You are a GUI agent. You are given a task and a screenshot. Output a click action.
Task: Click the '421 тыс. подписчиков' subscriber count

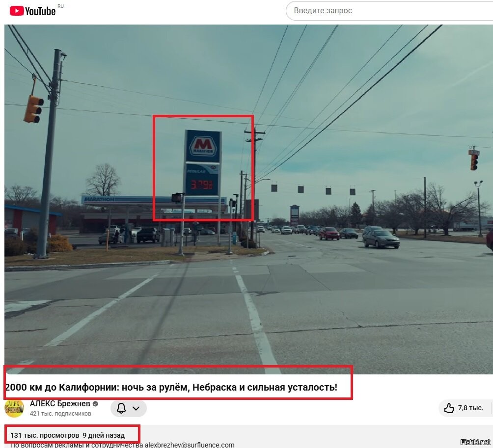[60, 414]
